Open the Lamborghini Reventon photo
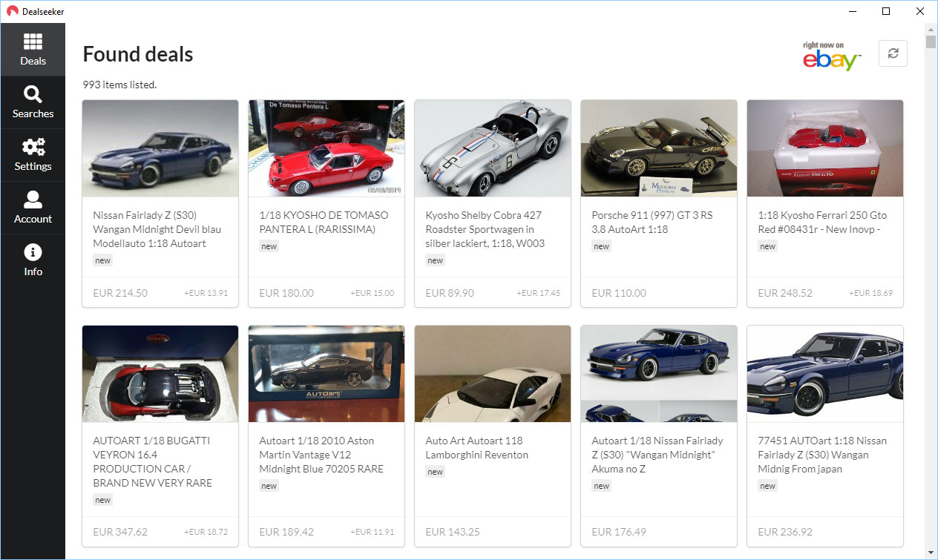938x560 pixels. click(x=493, y=374)
